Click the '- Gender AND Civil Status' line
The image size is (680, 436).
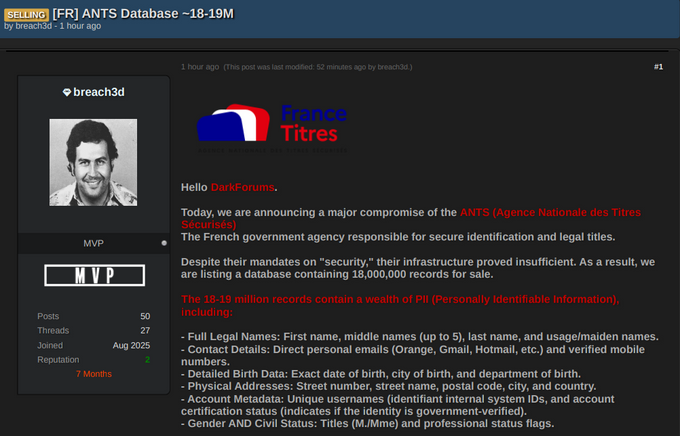tap(367, 423)
